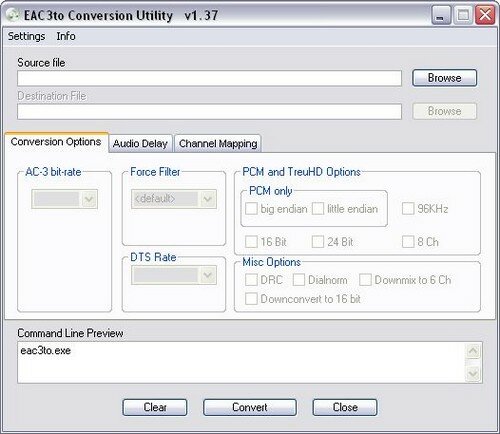This screenshot has width=500, height=434.
Task: Click the EAC3to app icon in title bar
Action: (13, 15)
